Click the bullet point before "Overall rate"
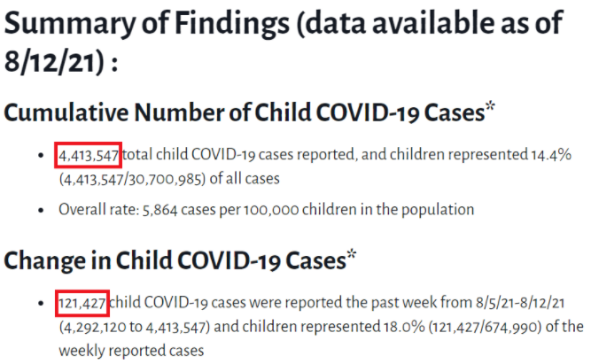 tap(43, 211)
